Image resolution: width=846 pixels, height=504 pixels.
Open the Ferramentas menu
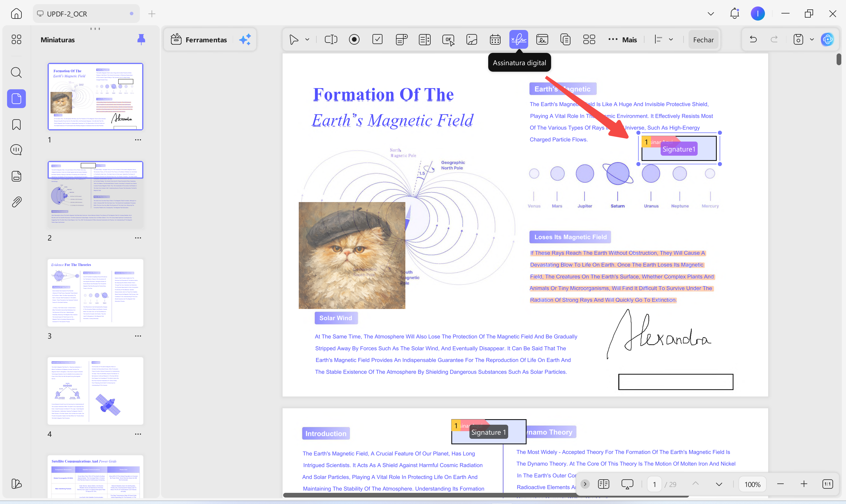[x=199, y=40]
